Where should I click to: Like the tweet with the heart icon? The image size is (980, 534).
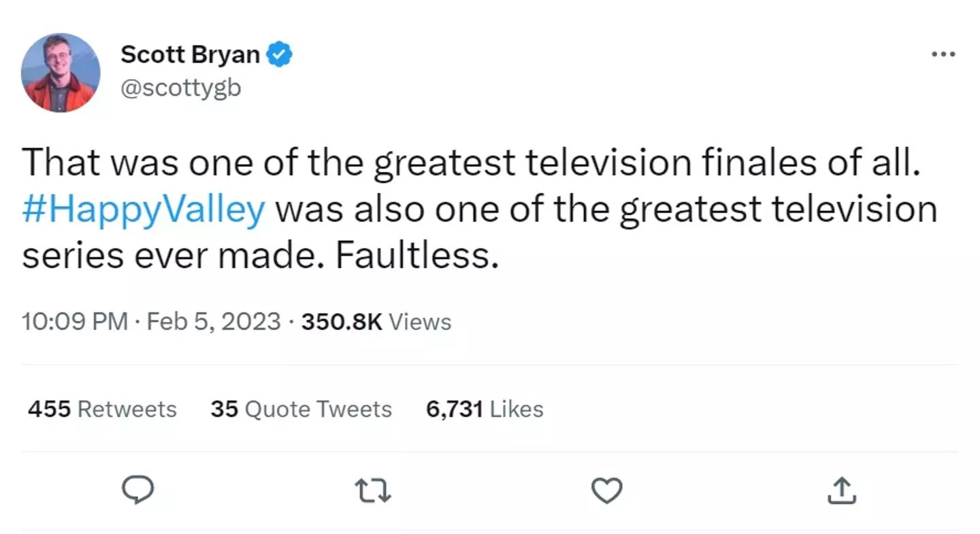tap(606, 490)
